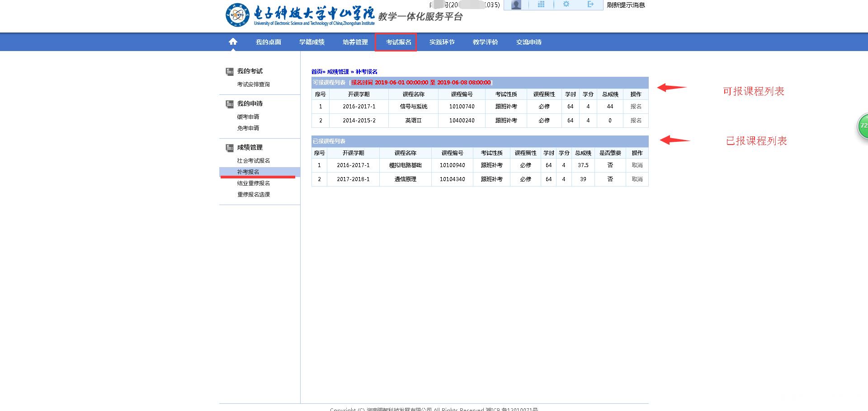The height and width of the screenshot is (411, 868).
Task: Select 考试安排查询 in the sidebar
Action: tap(253, 84)
